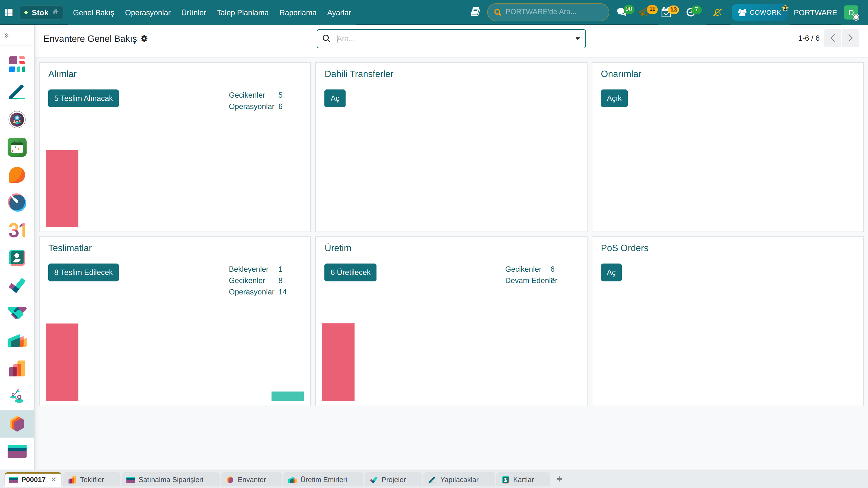Open the contacts app icon in sidebar

click(17, 258)
